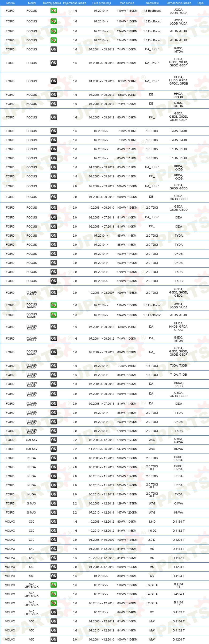The image size is (209, 644).
Task: Click the ON icon in the Kuga 100kW 4x4 row
Action: [53, 467]
